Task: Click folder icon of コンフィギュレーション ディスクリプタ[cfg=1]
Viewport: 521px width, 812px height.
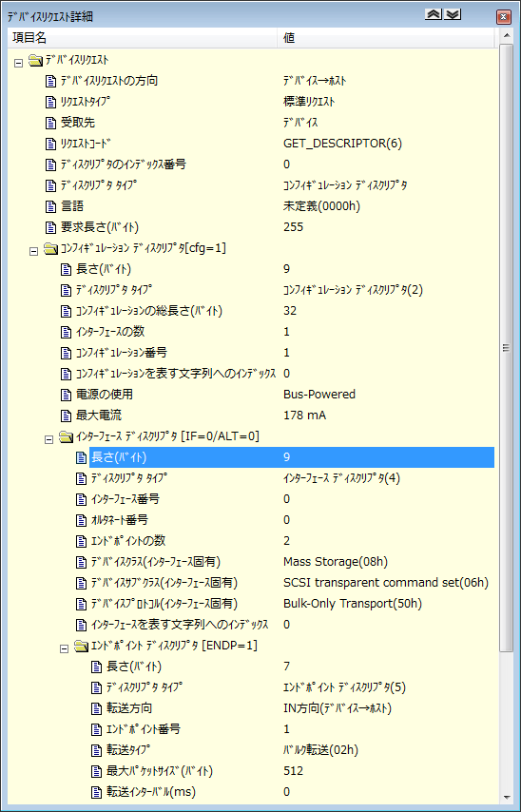Action: [x=50, y=248]
